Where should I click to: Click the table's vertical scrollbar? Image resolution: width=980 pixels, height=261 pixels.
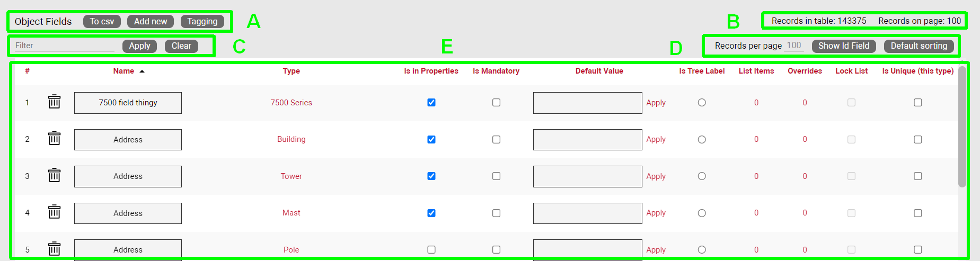962,127
